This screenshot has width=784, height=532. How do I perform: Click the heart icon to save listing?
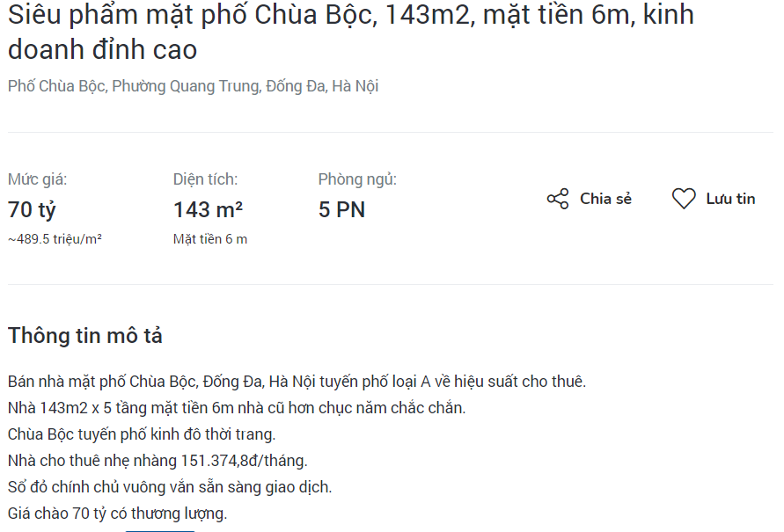pos(684,199)
